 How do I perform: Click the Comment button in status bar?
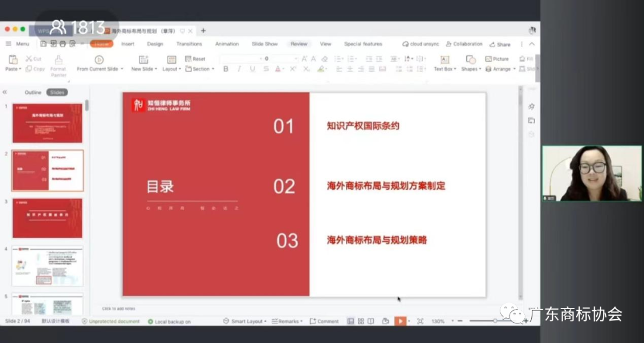point(325,321)
